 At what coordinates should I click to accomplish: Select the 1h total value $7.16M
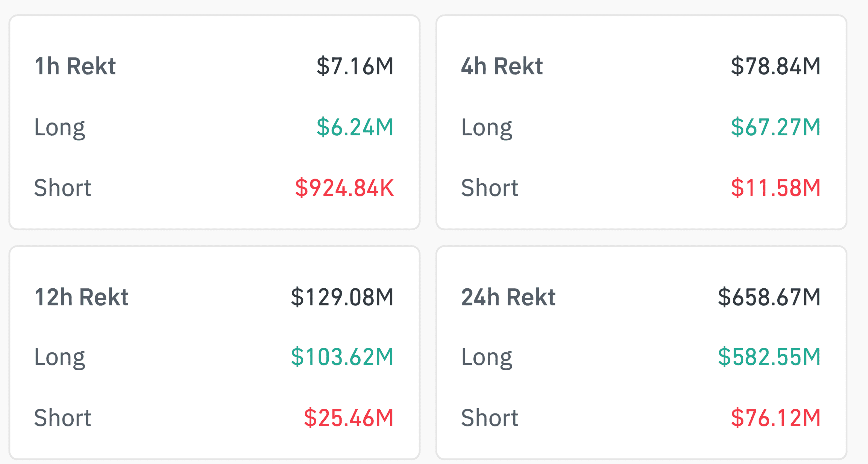pyautogui.click(x=355, y=66)
